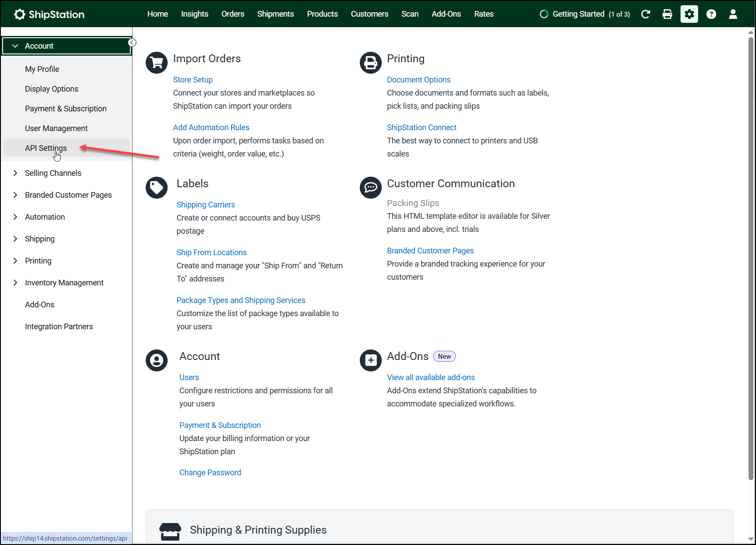Screen dimensions: 756x545
Task: Open the Home menu
Action: click(158, 14)
